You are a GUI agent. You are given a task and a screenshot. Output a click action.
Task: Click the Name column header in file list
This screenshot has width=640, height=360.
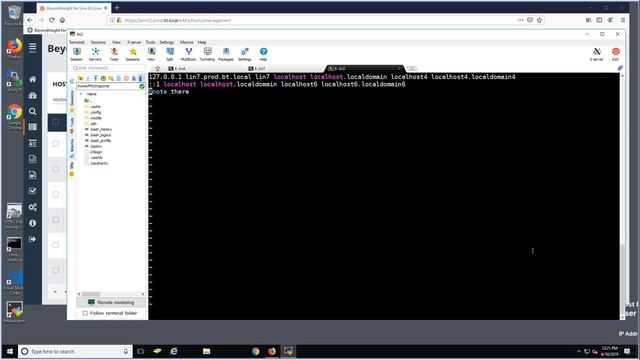[92, 94]
